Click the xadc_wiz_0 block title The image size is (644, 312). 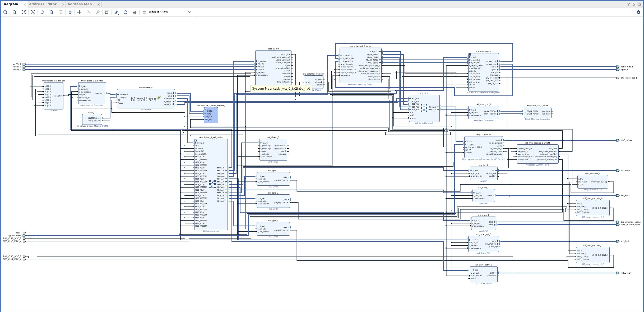point(273,49)
